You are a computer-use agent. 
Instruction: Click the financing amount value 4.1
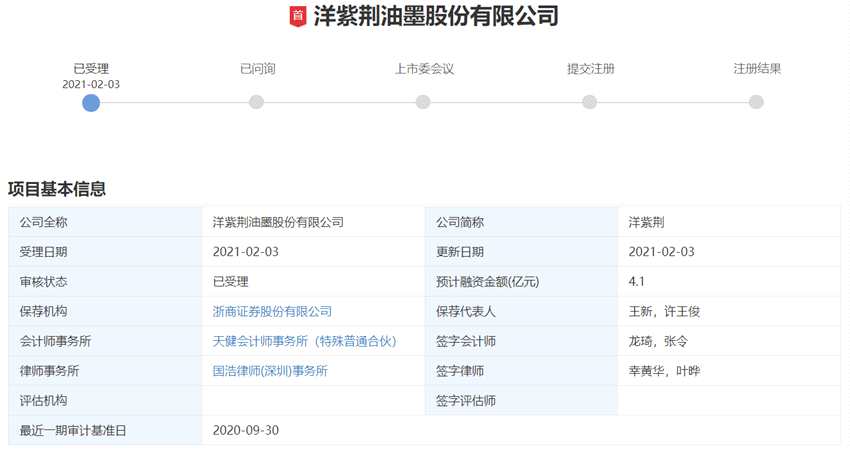pos(636,281)
